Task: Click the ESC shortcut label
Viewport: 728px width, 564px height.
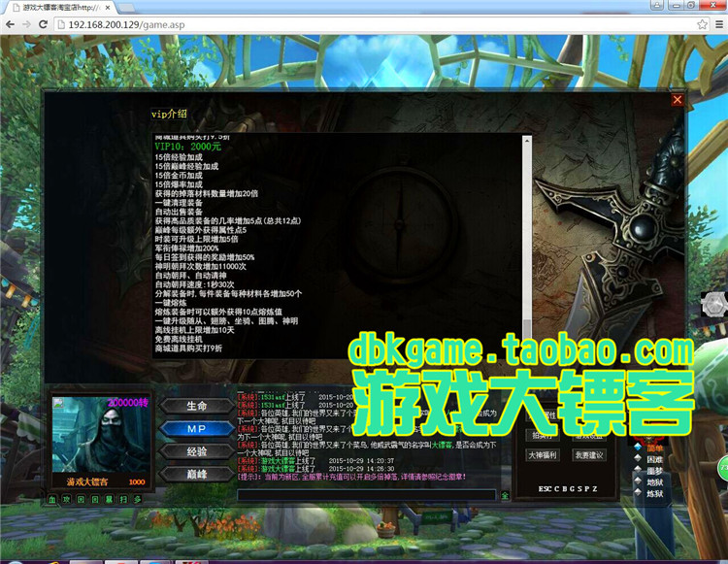Action: 546,489
